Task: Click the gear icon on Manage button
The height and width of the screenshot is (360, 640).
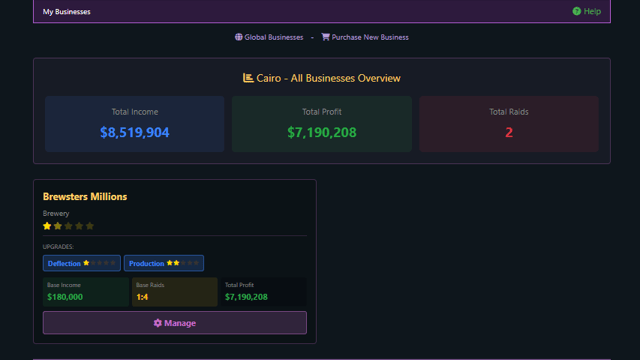Action: coord(158,323)
